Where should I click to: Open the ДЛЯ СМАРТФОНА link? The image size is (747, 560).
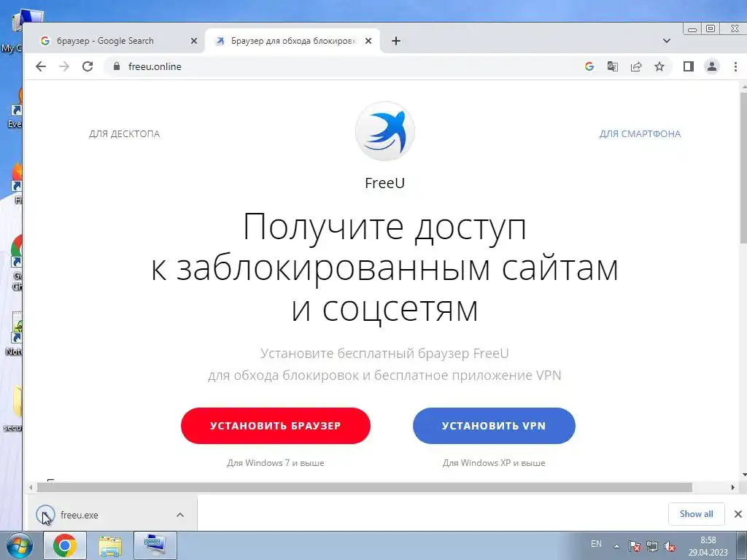(640, 134)
